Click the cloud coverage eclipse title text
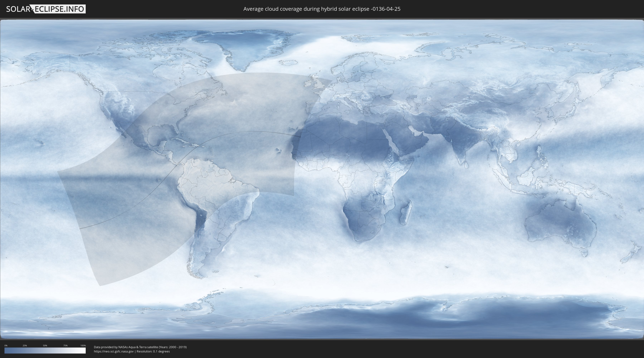This screenshot has height=358, width=644. click(x=322, y=9)
